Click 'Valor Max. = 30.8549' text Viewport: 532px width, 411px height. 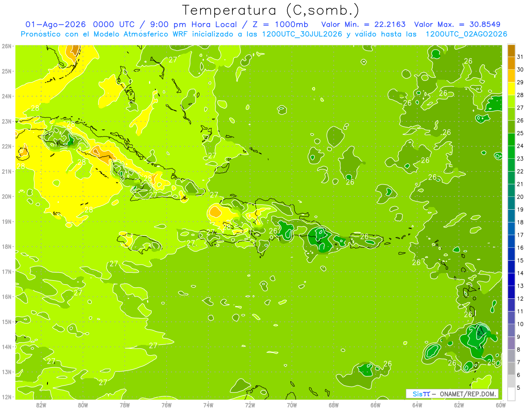click(458, 24)
